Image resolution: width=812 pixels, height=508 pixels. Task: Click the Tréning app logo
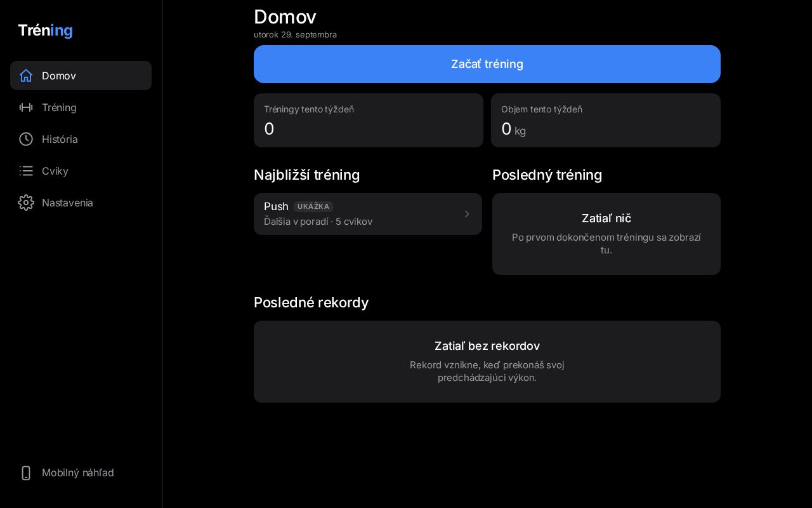[x=46, y=30]
